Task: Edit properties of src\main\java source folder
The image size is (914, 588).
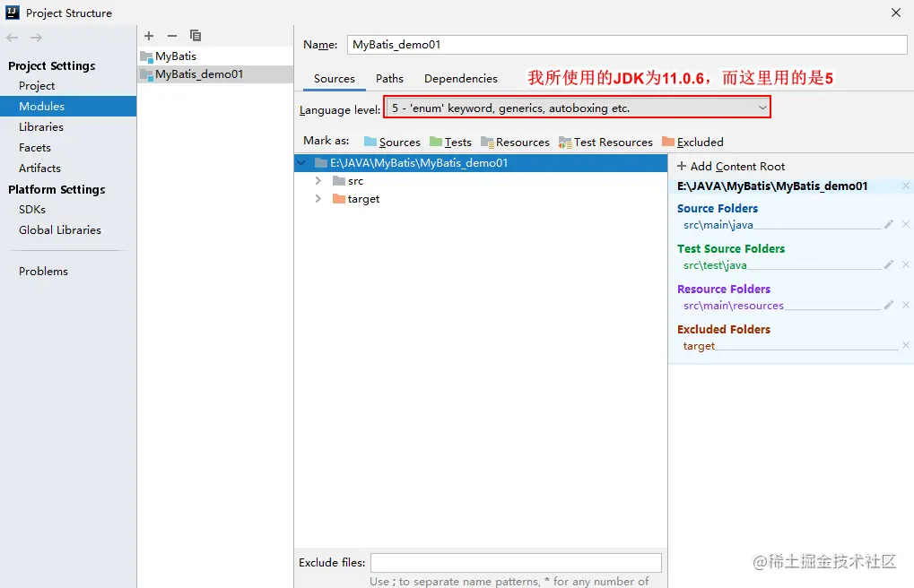Action: pos(888,224)
